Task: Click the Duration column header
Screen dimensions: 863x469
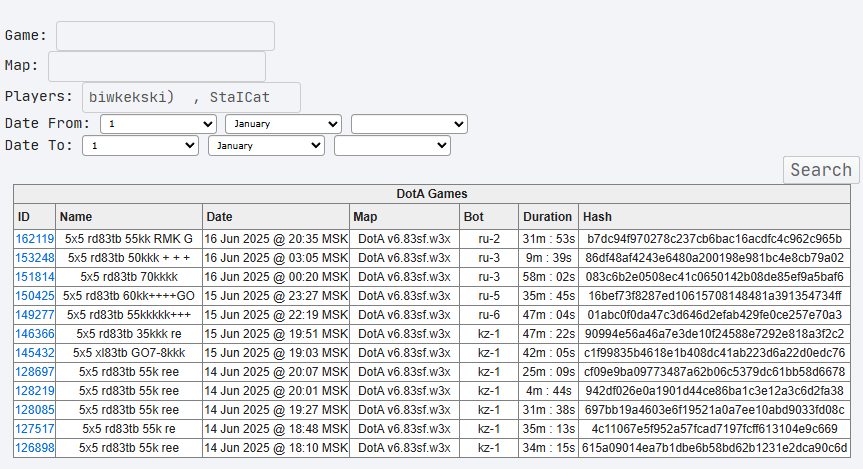Action: [x=548, y=217]
